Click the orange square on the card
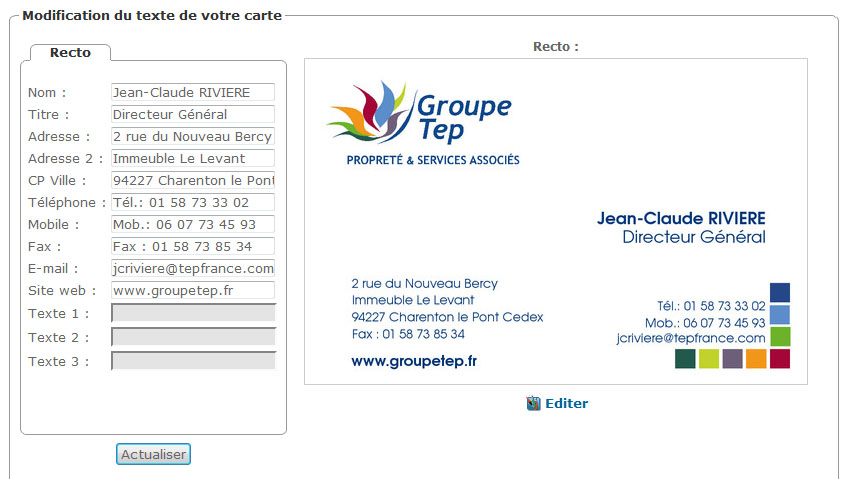 756,359
